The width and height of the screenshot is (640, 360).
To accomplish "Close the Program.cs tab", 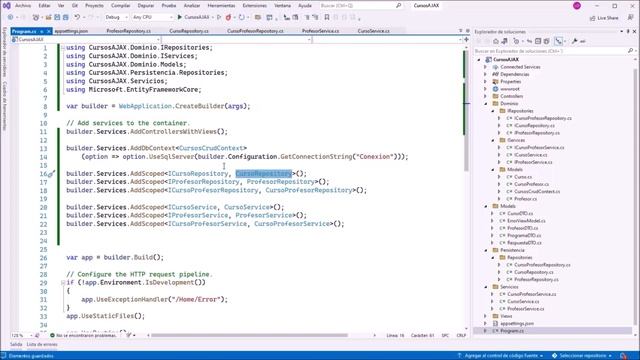I will [49, 31].
